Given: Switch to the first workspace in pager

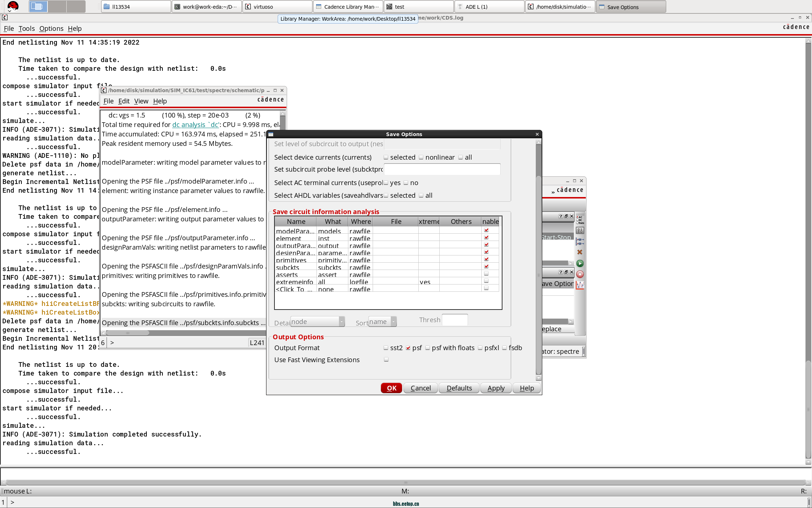Looking at the screenshot, I should [x=38, y=6].
